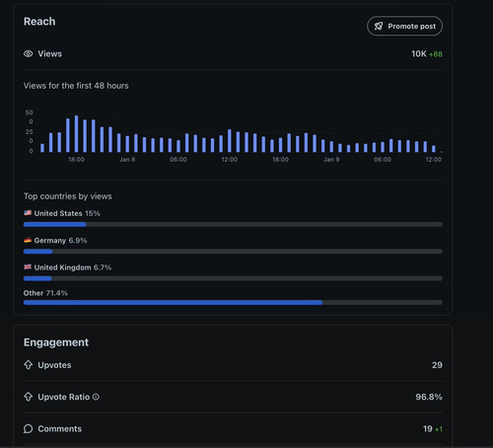Screen dimensions: 493x448
Task: Click the comments count '19'
Action: [428, 428]
